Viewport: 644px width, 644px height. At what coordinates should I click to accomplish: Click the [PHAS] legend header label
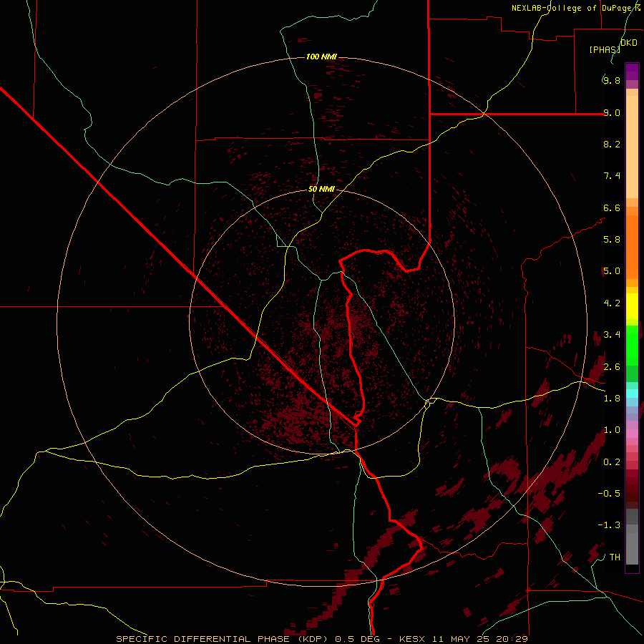[605, 49]
